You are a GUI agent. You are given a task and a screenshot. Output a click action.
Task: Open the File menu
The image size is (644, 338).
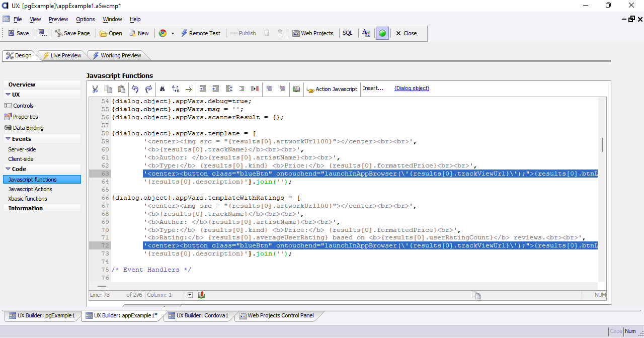coord(18,19)
